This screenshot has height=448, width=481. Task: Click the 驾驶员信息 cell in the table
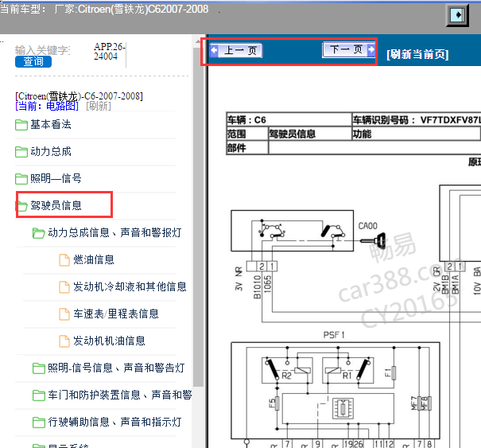(310, 134)
